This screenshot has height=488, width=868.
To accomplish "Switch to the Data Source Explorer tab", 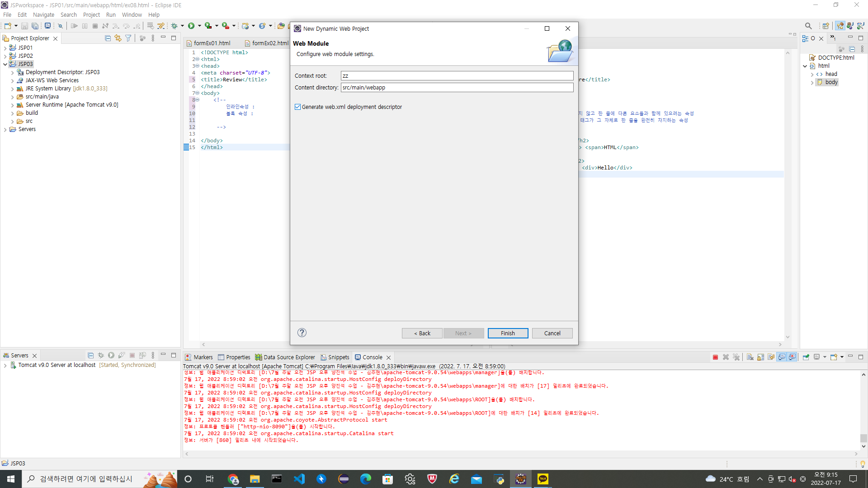I will coord(285,357).
